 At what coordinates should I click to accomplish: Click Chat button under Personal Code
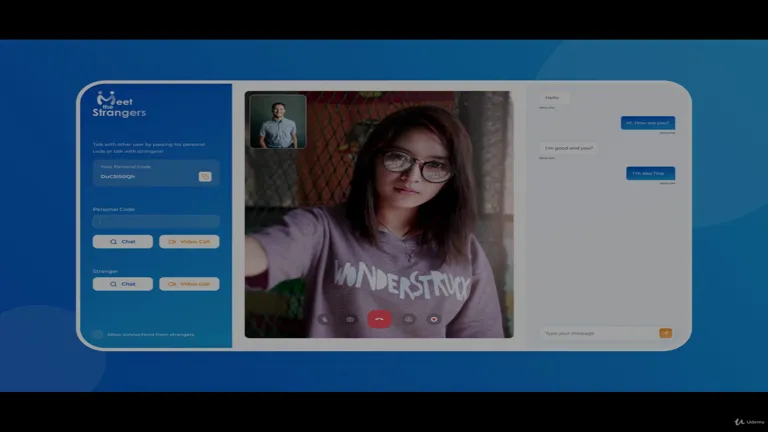point(122,241)
